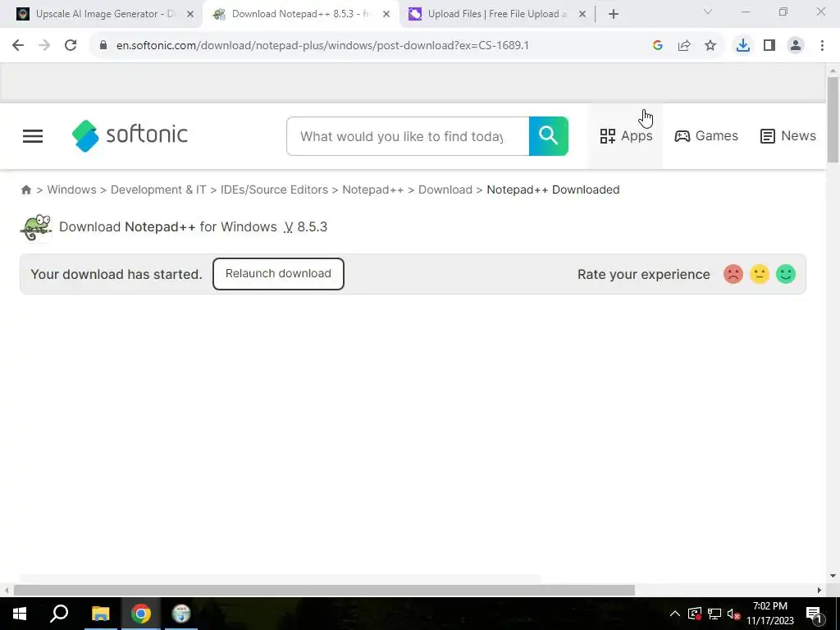
Task: Rate experience with green happy face
Action: [785, 274]
